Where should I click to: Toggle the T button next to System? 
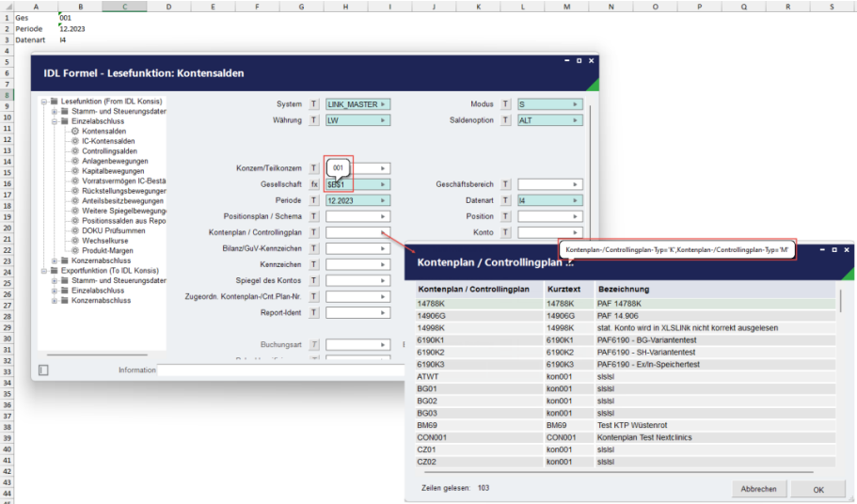(313, 104)
